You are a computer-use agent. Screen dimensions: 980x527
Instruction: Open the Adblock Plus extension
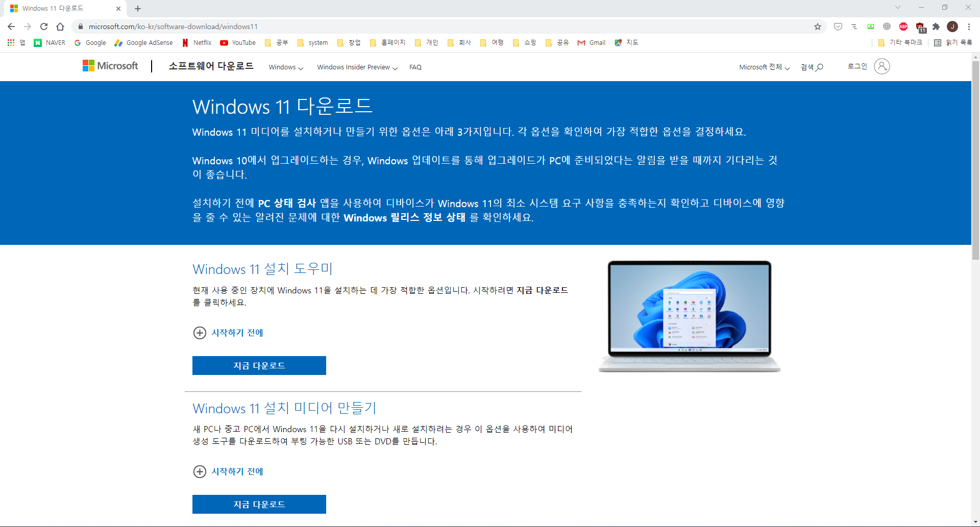point(903,27)
